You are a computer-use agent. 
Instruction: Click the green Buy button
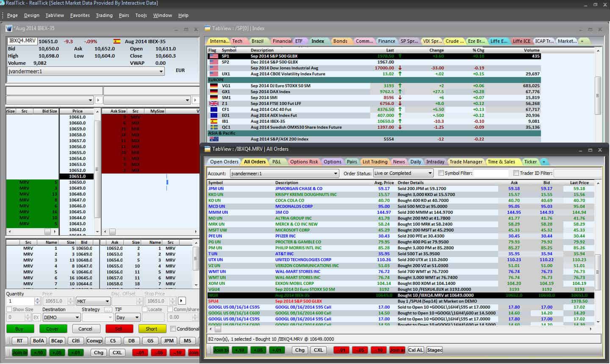[x=19, y=328]
